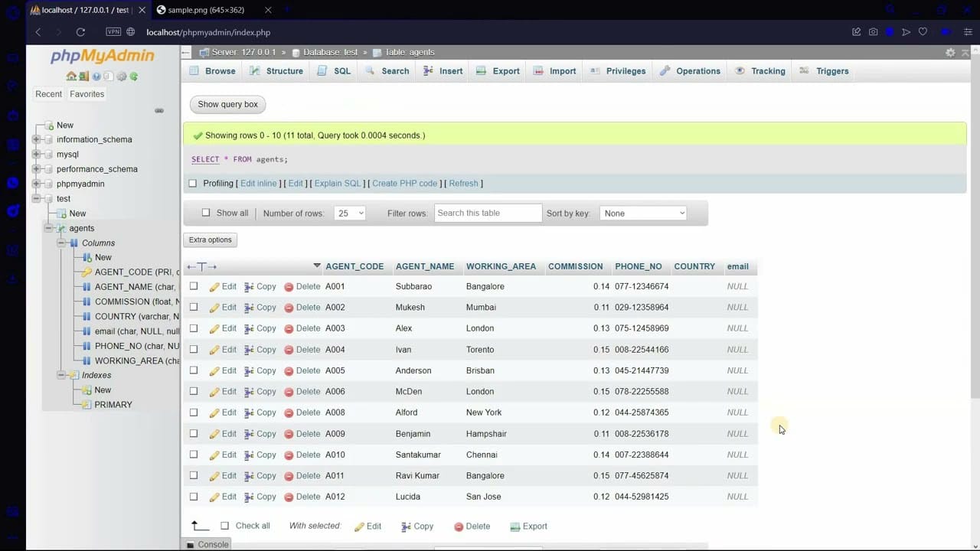
Task: Click the Search this table field
Action: tap(488, 214)
